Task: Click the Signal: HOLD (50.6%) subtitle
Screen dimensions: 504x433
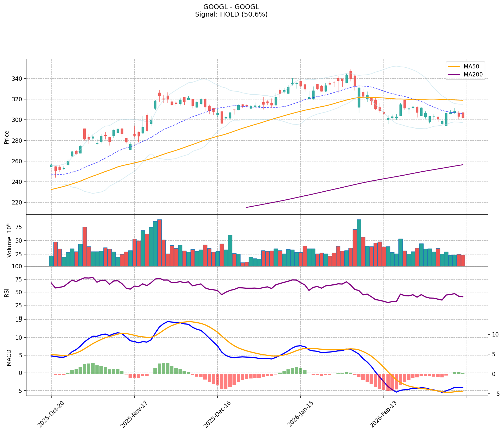Action: pyautogui.click(x=231, y=14)
